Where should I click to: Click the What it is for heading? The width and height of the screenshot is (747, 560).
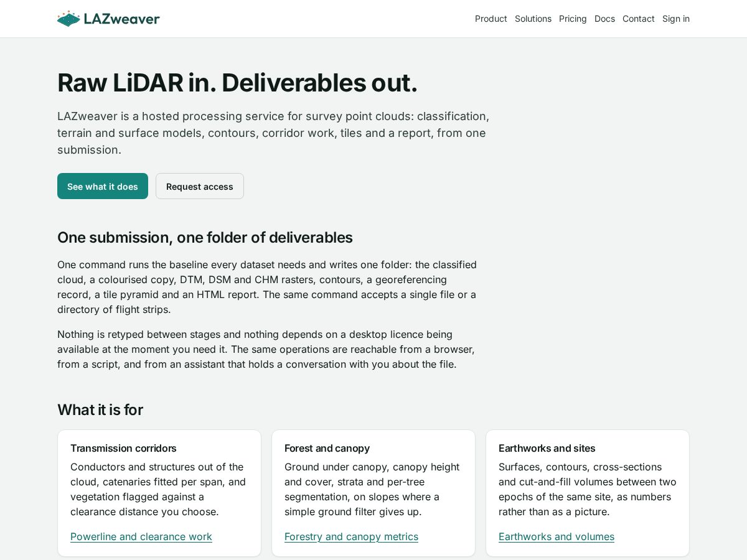(x=100, y=409)
